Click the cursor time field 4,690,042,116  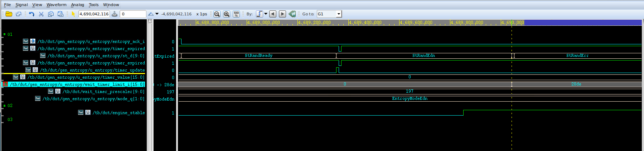click(94, 14)
